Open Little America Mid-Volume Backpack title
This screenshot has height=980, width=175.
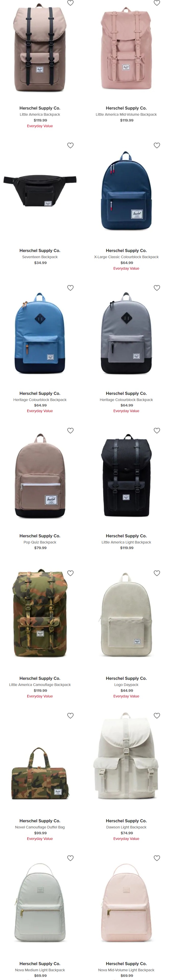click(x=126, y=114)
